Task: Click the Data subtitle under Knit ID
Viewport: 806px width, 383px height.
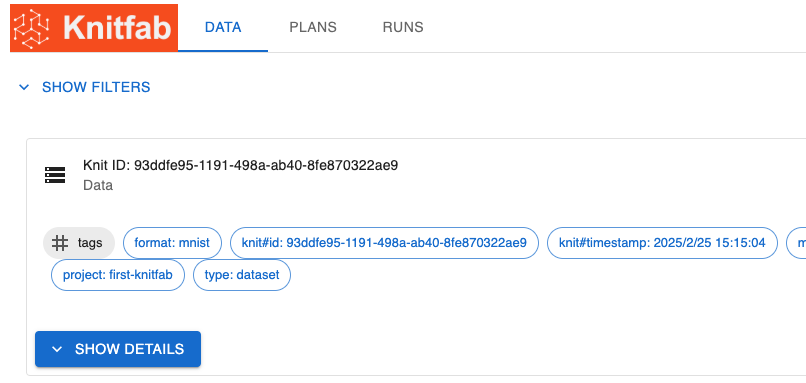Action: tap(98, 185)
